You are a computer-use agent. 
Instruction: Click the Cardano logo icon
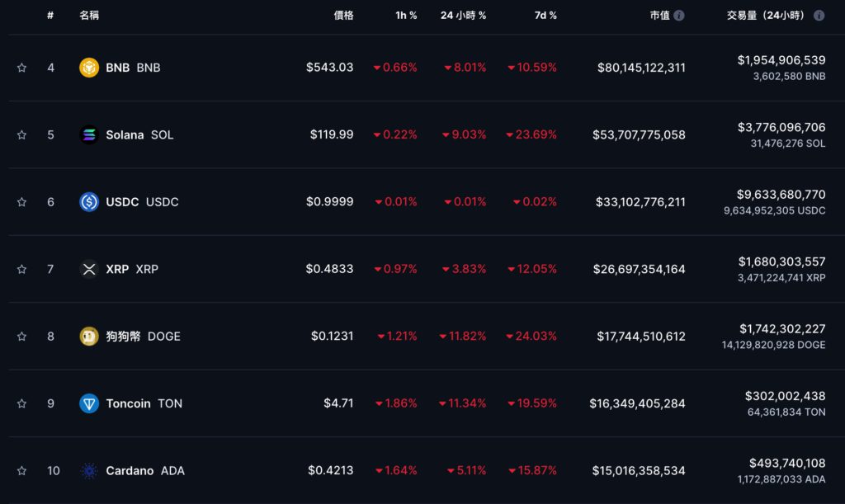click(89, 471)
